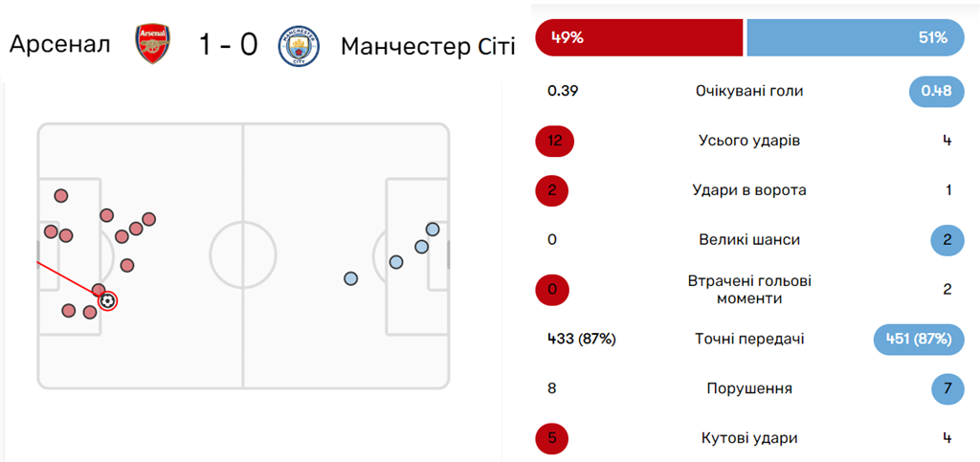
Task: Select the blue shot marker nearest the center circle
Action: [x=350, y=278]
